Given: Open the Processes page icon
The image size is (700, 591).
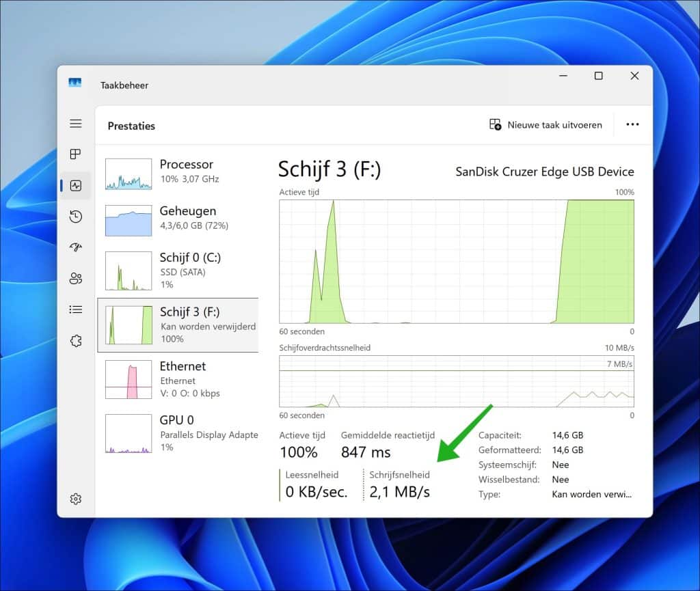Looking at the screenshot, I should (x=76, y=154).
